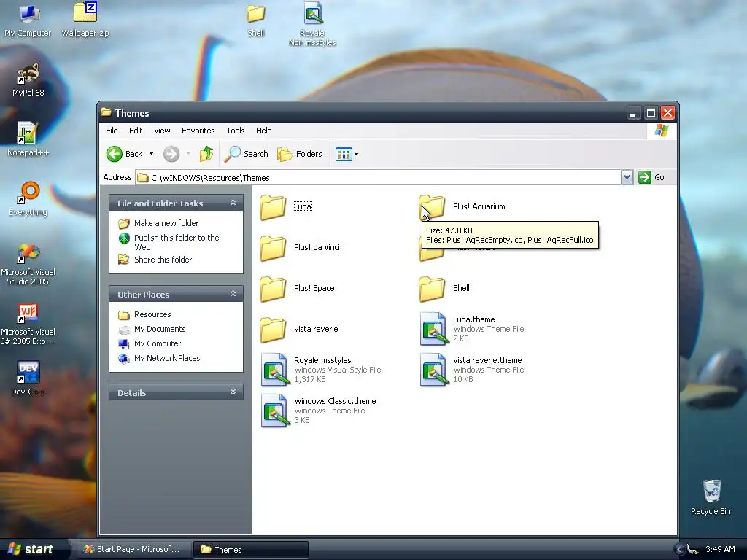Screen dimensions: 747x560
Task: Select the vista reverie folder
Action: (x=299, y=330)
